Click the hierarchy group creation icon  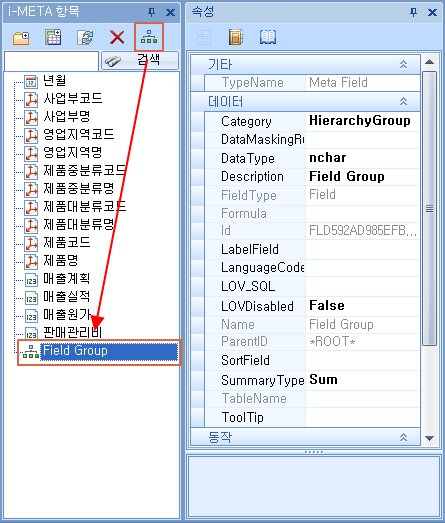click(x=149, y=37)
